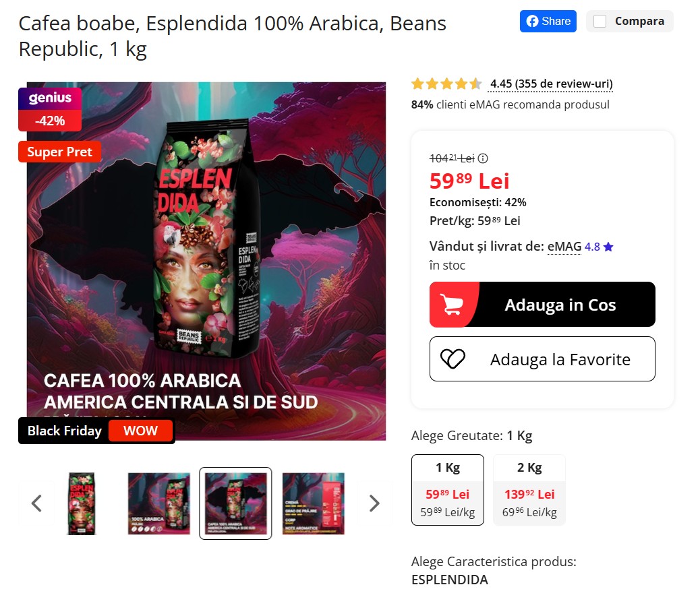The height and width of the screenshot is (589, 700).
Task: Open the 4.45 (355 de review-uri) link
Action: (x=551, y=84)
